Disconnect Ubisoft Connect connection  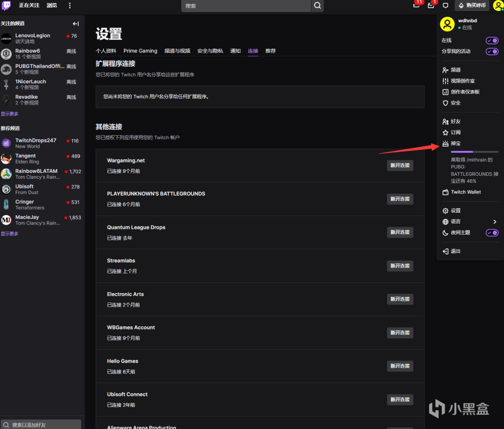coord(400,400)
